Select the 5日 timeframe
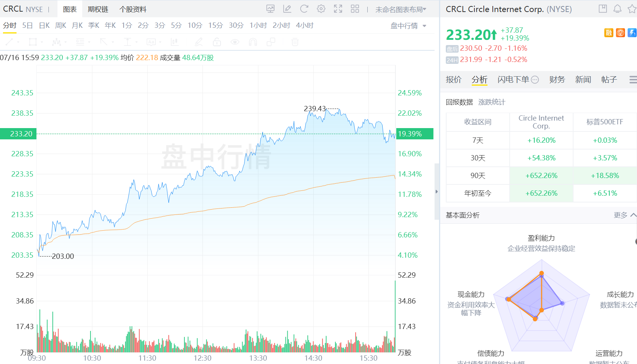Screen dimensions: 637x364 tap(27, 25)
